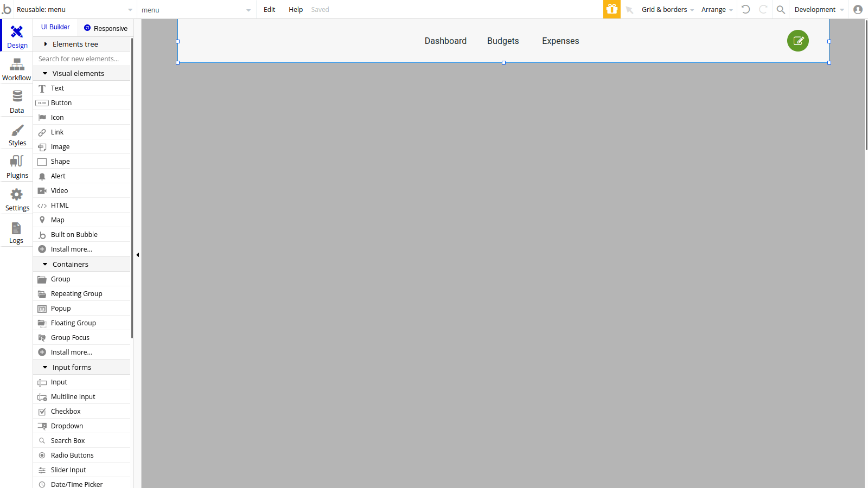868x488 pixels.
Task: Select the Radio Buttons element
Action: (x=82, y=455)
